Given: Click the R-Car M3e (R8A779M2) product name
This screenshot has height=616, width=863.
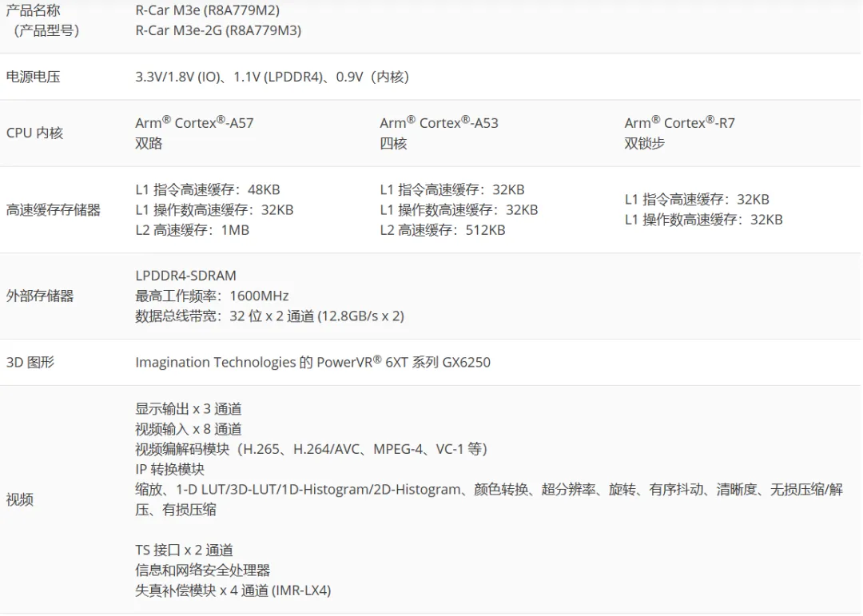Looking at the screenshot, I should pos(207,10).
